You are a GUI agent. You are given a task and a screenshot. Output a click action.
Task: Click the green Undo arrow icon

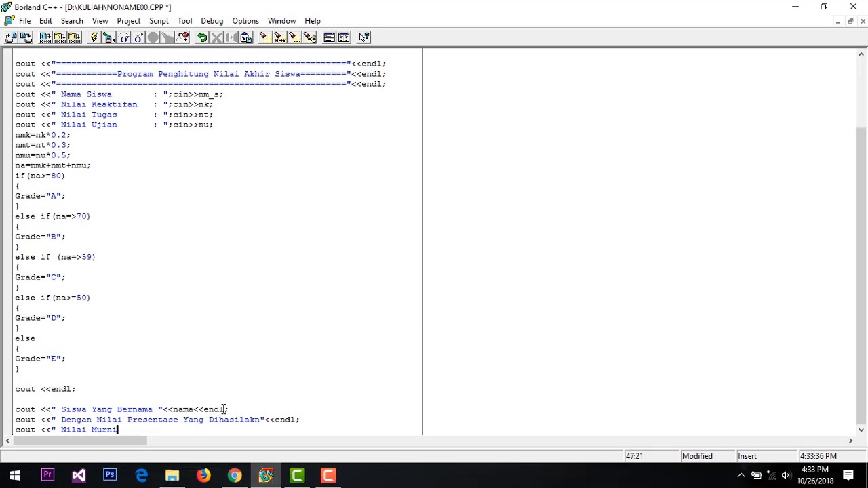point(202,37)
